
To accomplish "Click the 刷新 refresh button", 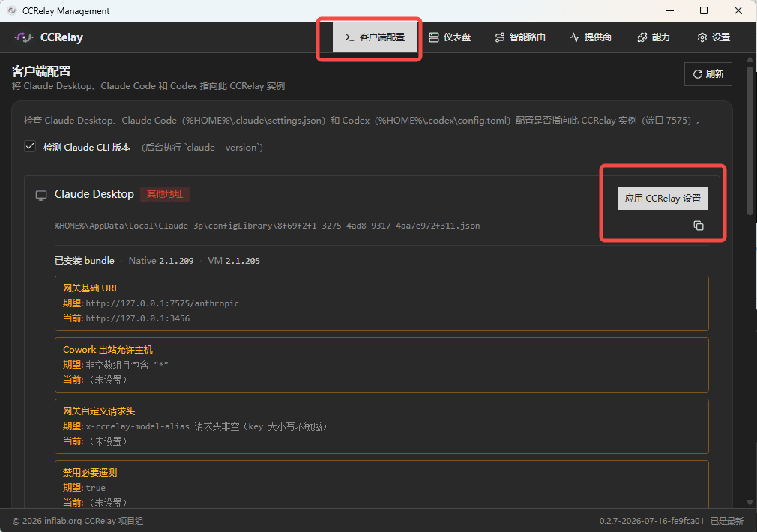I will coord(708,74).
